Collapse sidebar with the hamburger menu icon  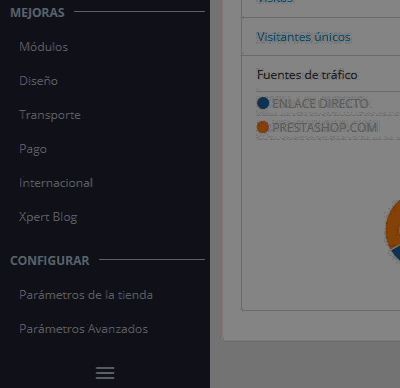pos(105,373)
